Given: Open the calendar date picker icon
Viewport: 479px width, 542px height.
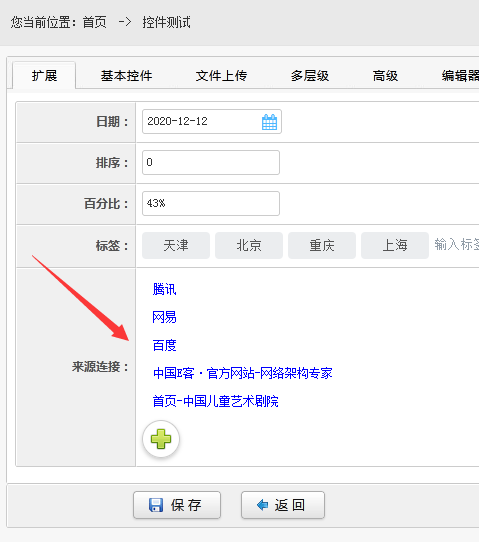Looking at the screenshot, I should tap(269, 122).
